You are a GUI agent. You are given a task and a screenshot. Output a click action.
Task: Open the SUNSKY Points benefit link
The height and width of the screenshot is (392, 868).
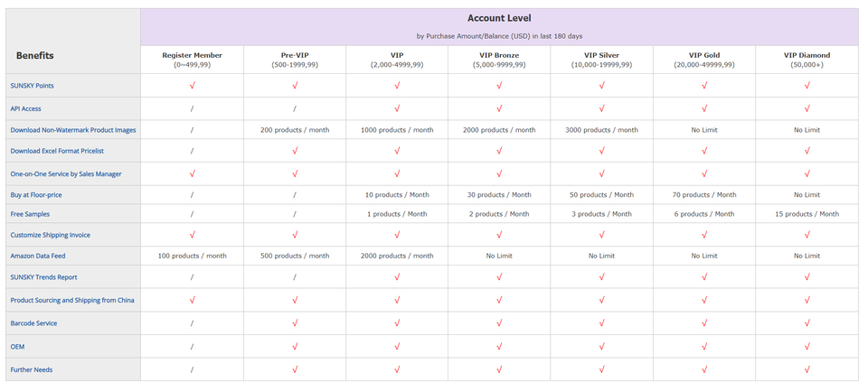pos(32,86)
